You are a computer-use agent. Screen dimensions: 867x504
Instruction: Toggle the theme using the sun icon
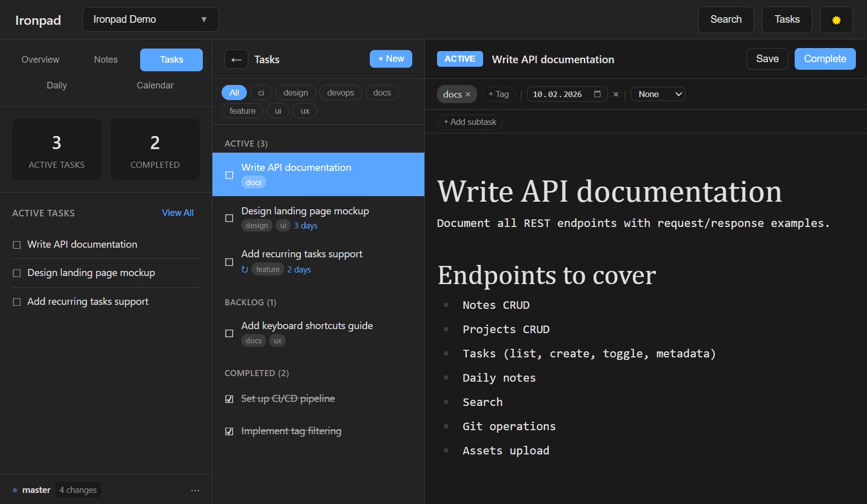coord(836,20)
